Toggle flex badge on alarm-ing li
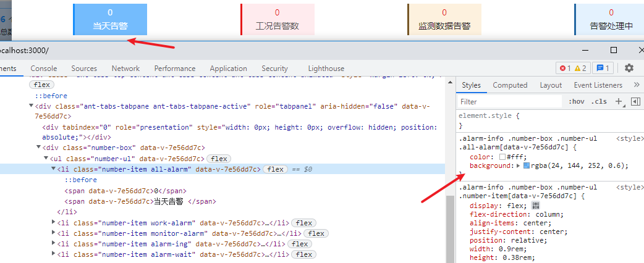The height and width of the screenshot is (263, 644). click(299, 244)
